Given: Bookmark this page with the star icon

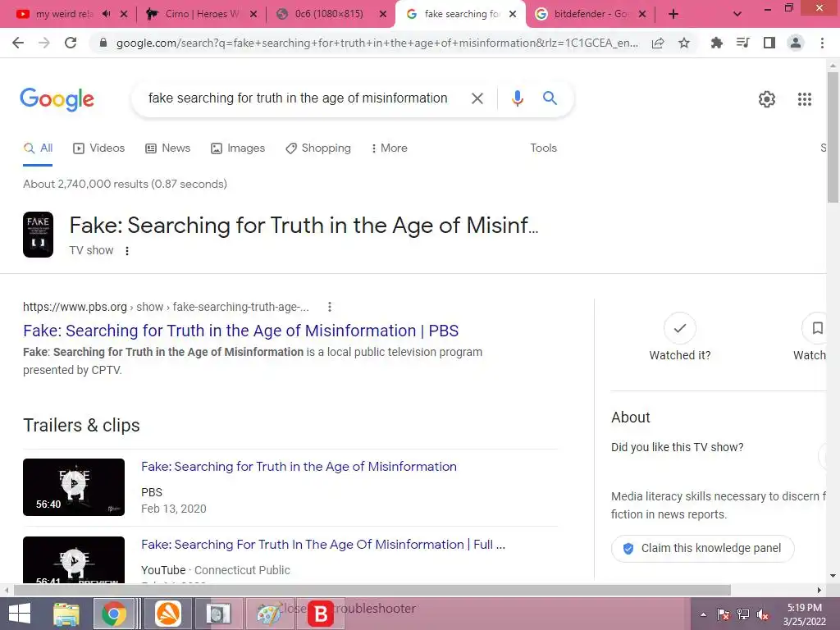Looking at the screenshot, I should (x=683, y=43).
